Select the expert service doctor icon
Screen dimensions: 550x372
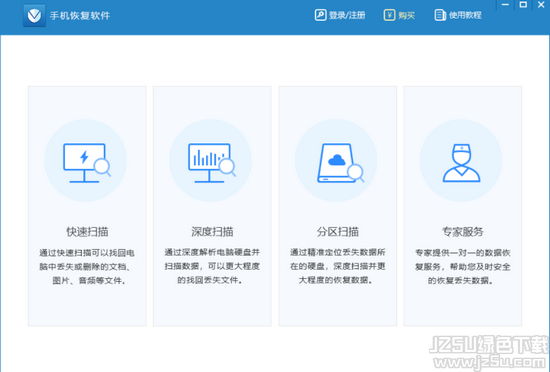click(461, 163)
